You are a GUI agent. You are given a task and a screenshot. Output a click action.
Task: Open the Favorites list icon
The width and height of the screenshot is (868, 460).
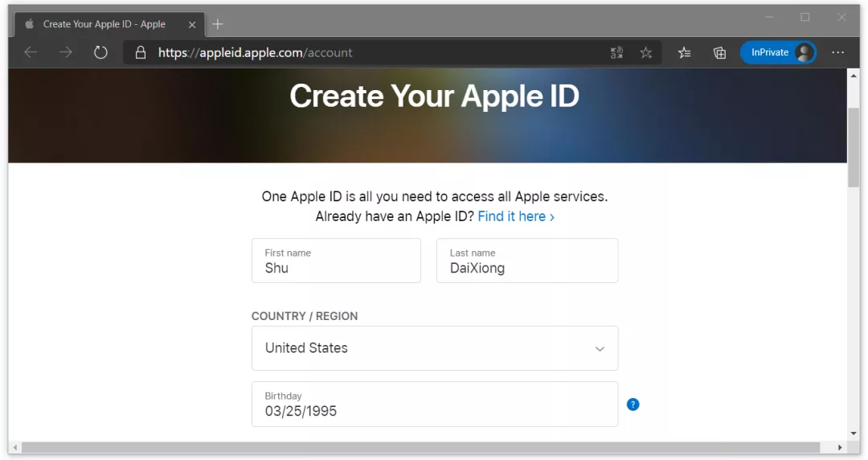click(685, 52)
